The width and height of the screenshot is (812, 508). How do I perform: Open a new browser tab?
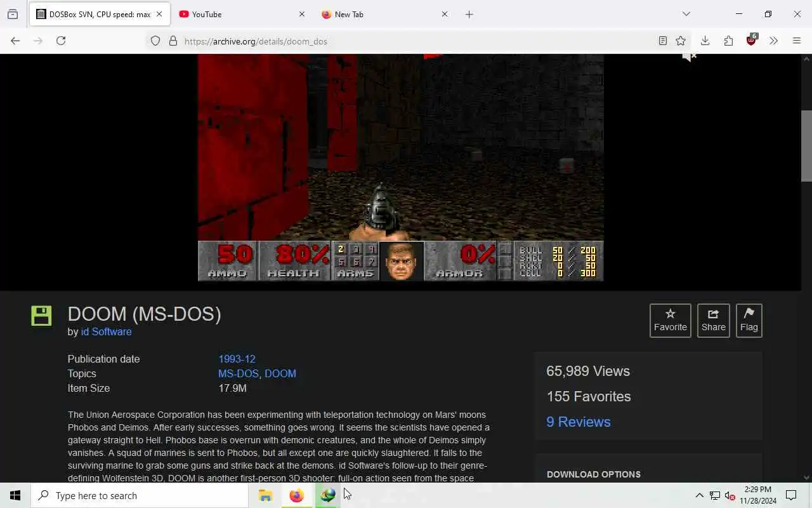pos(469,14)
